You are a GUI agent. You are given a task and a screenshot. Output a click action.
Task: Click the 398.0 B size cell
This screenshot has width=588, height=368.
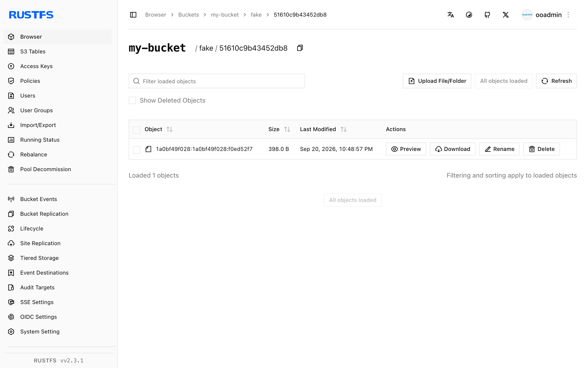pos(278,149)
